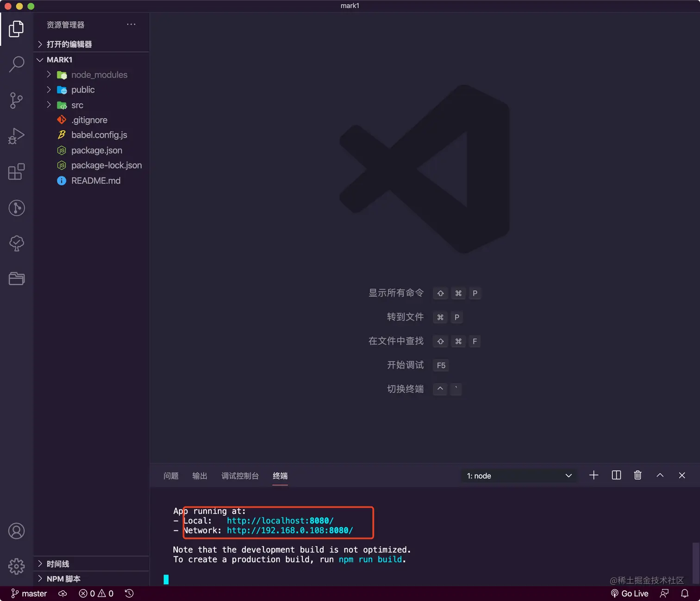Close the terminal panel

pyautogui.click(x=681, y=475)
